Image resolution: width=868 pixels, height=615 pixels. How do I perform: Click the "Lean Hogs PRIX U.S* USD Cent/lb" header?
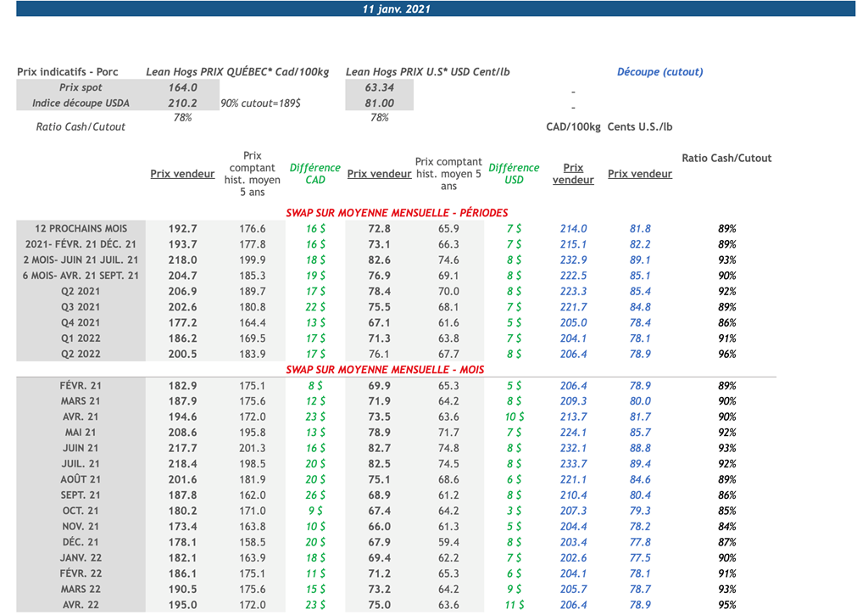tap(427, 72)
